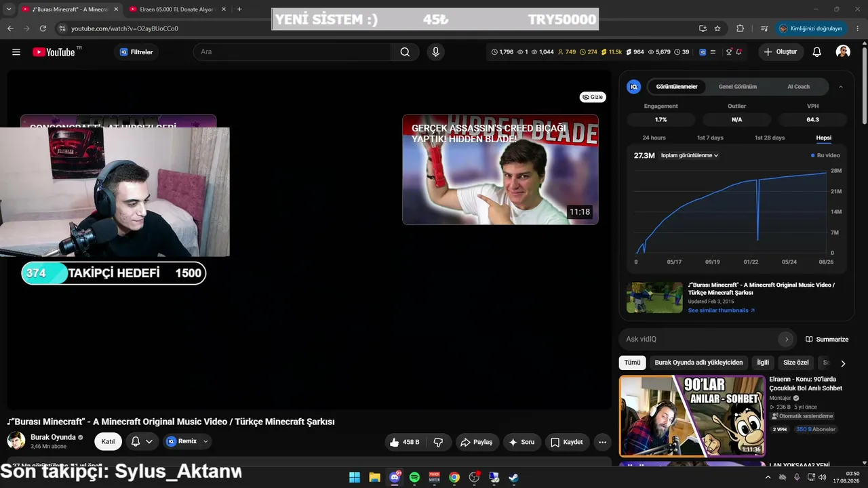Image resolution: width=868 pixels, height=488 pixels.
Task: Open the account avatar menu
Action: (843, 52)
